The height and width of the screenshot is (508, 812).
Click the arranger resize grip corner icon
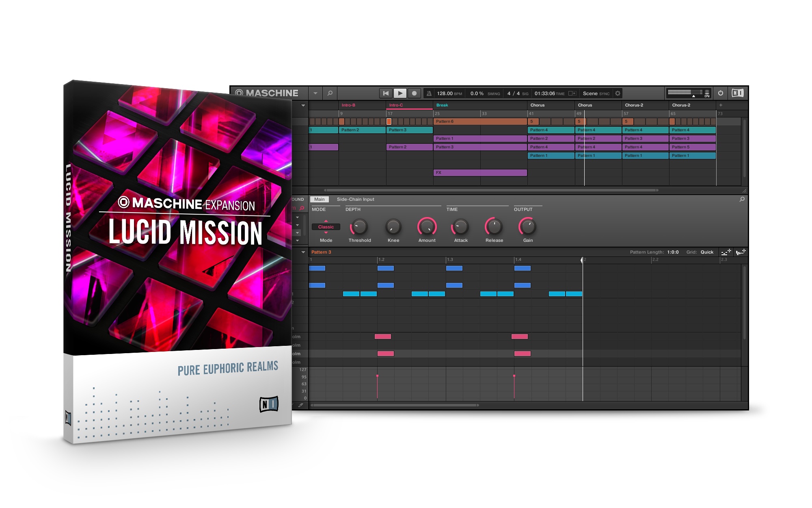744,191
